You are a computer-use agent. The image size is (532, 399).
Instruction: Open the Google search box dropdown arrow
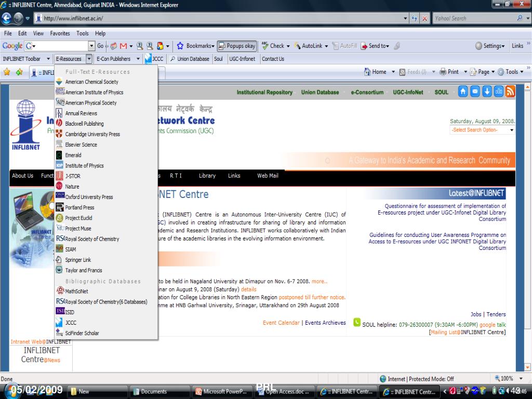tap(91, 46)
